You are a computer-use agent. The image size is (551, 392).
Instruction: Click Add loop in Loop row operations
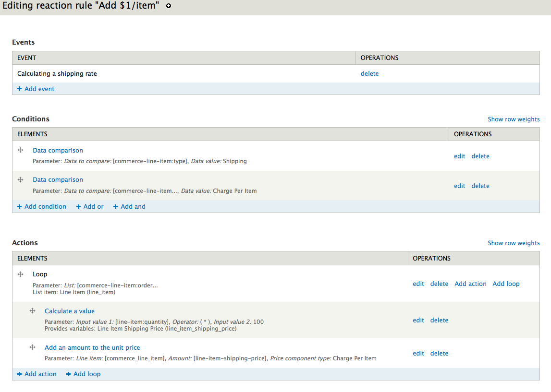click(x=506, y=284)
